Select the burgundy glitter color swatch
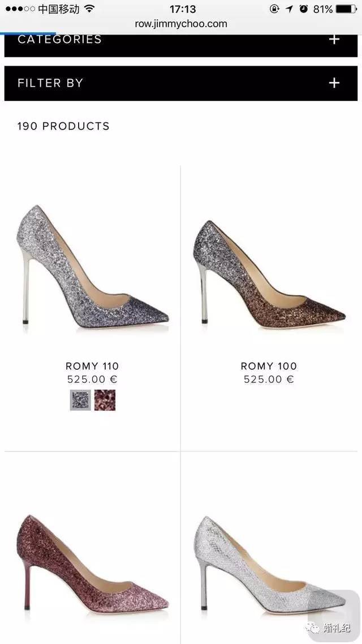This screenshot has width=362, height=644. [105, 400]
